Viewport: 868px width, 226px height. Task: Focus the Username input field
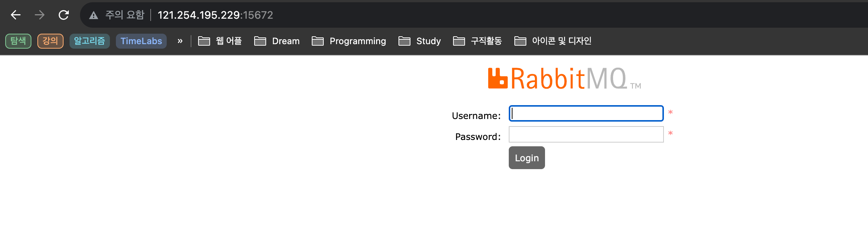click(x=586, y=113)
